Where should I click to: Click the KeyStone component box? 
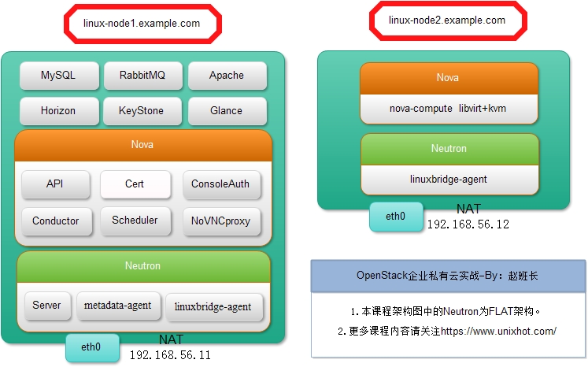coord(142,111)
